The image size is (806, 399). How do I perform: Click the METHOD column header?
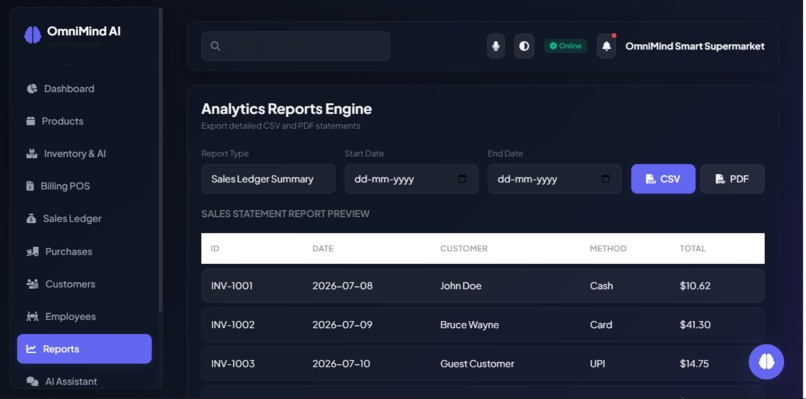click(x=608, y=248)
